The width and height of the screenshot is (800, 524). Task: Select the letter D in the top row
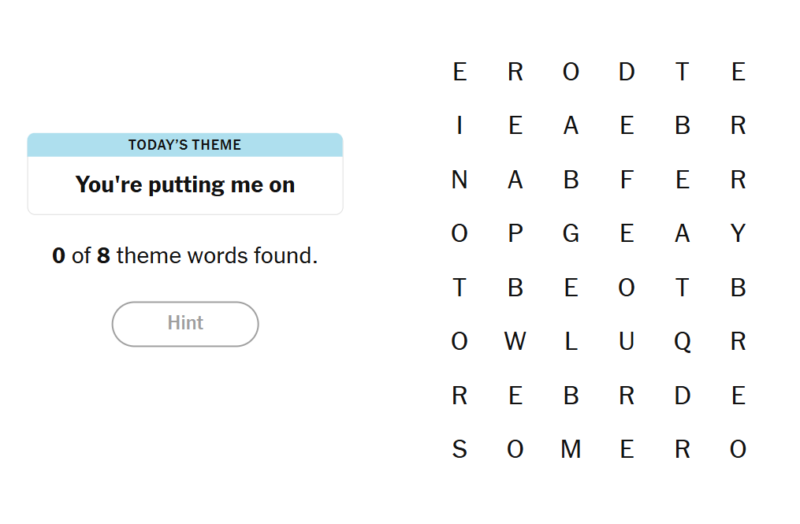[x=627, y=72]
